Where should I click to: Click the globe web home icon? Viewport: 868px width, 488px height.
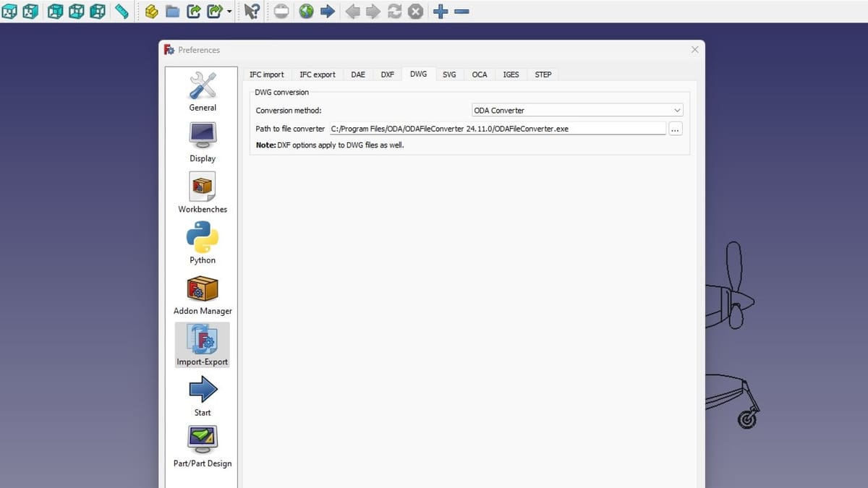point(306,12)
